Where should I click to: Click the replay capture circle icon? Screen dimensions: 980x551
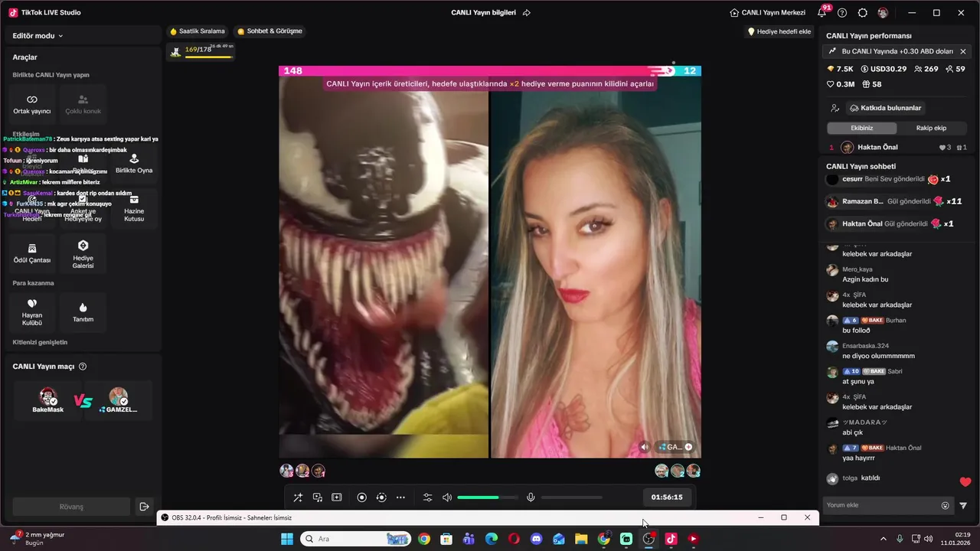point(381,497)
